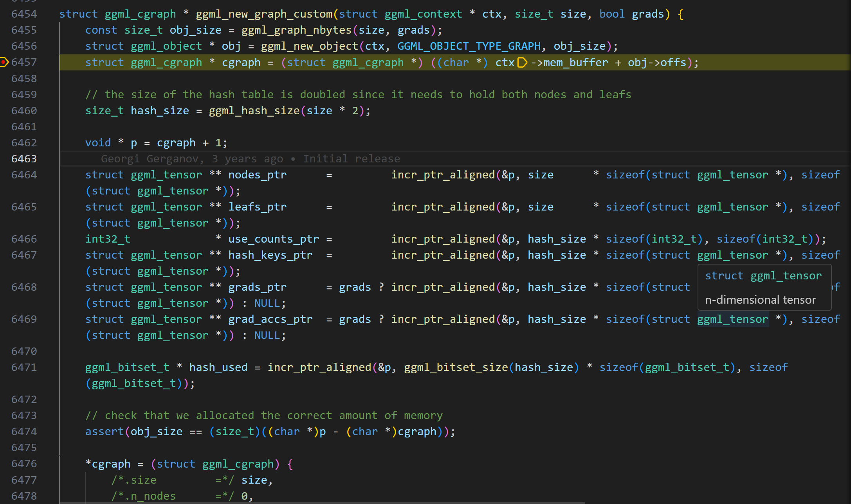Click the highlighted ggml_tensor token on line 6469

coord(732,319)
